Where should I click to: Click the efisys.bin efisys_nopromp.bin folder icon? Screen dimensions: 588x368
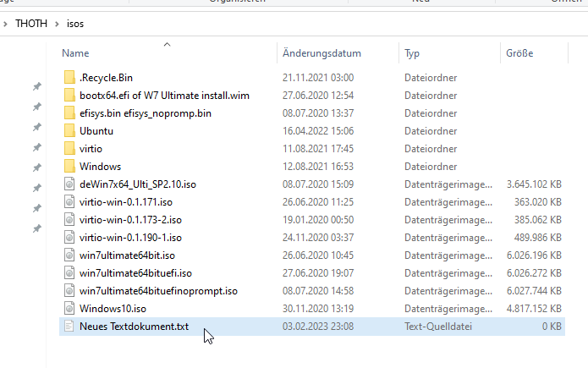(69, 113)
